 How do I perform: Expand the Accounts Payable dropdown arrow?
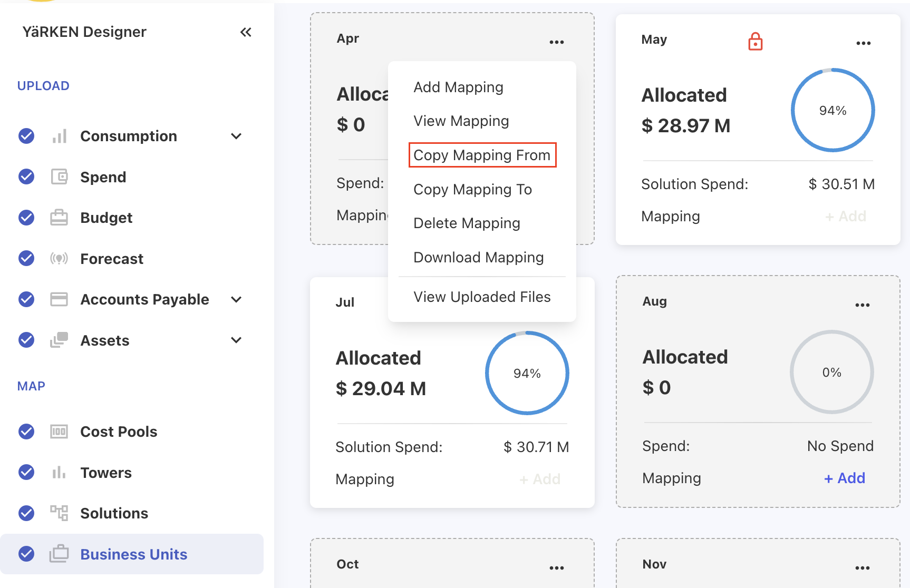236,299
